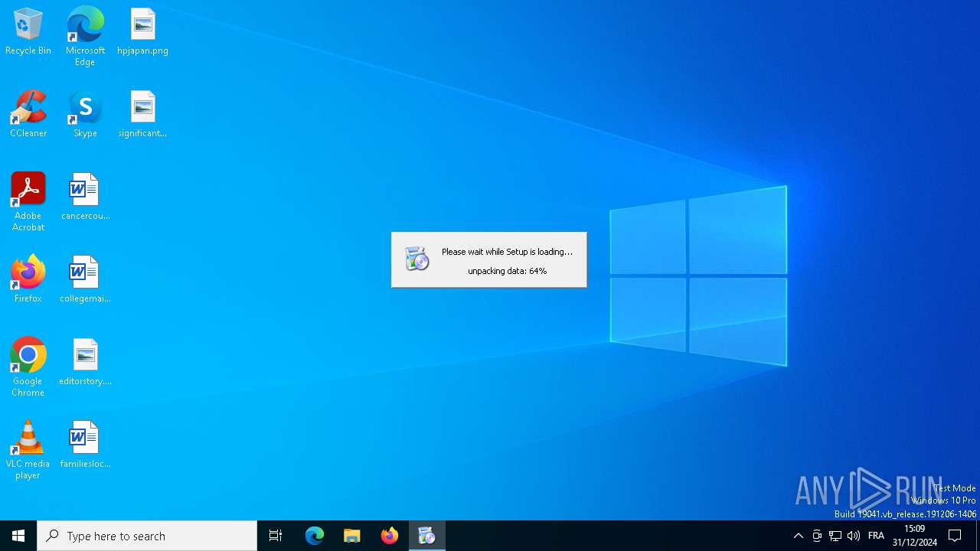Select the Skype desktop shortcut

(85, 115)
